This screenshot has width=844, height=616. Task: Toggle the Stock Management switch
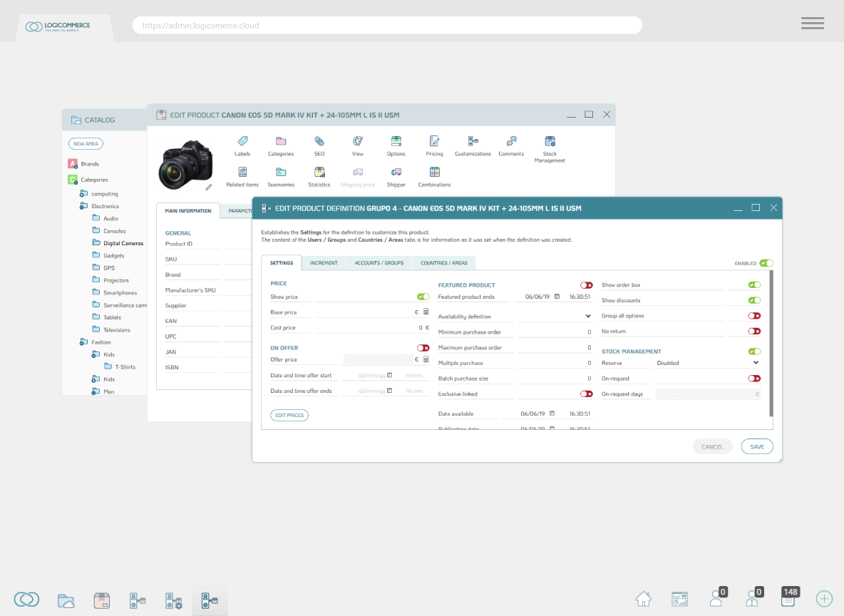pos(754,351)
